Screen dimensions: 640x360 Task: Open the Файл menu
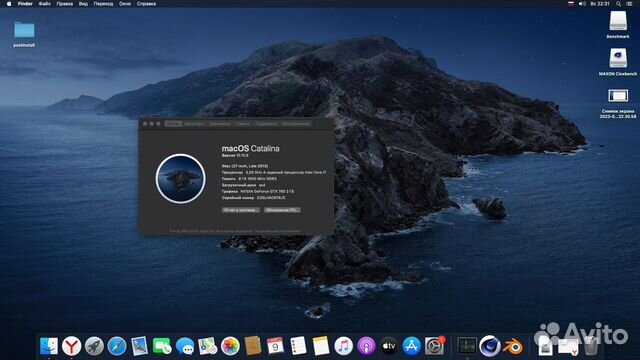[x=44, y=4]
